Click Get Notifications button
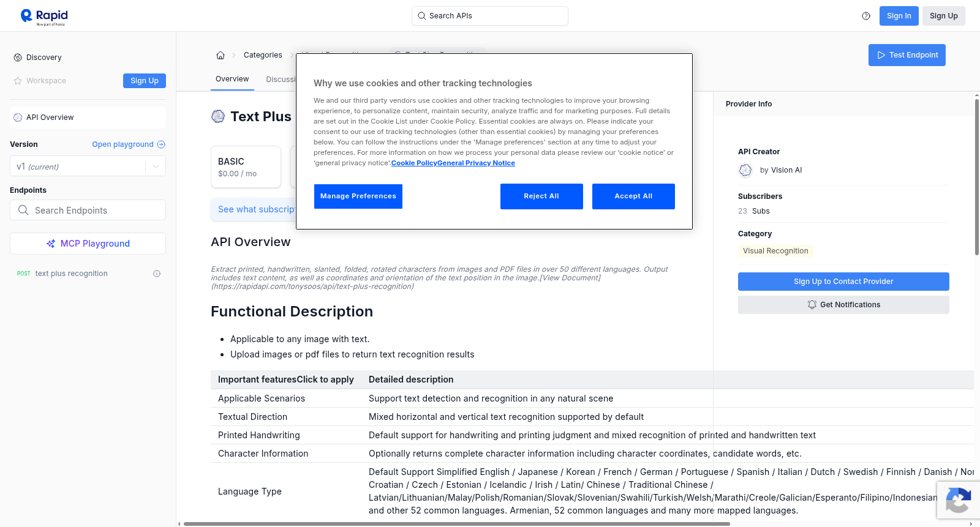This screenshot has height=527, width=980. coord(843,305)
